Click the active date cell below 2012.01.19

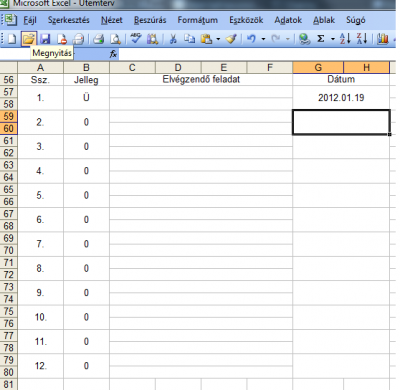tap(341, 122)
